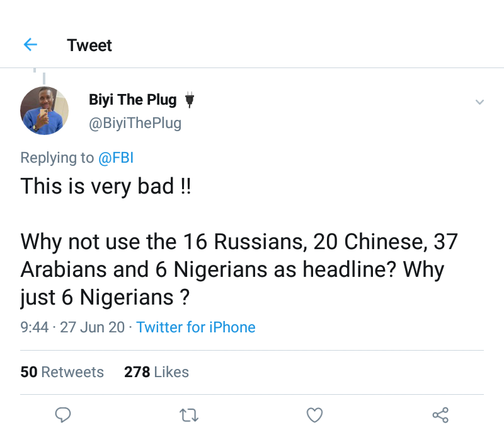Go back using the left arrow

pyautogui.click(x=30, y=45)
